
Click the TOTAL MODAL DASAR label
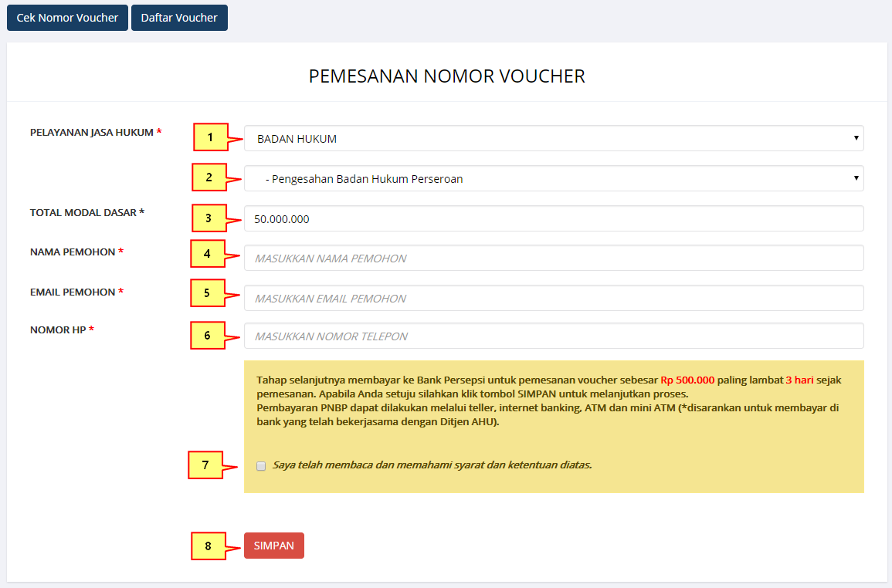tap(83, 212)
